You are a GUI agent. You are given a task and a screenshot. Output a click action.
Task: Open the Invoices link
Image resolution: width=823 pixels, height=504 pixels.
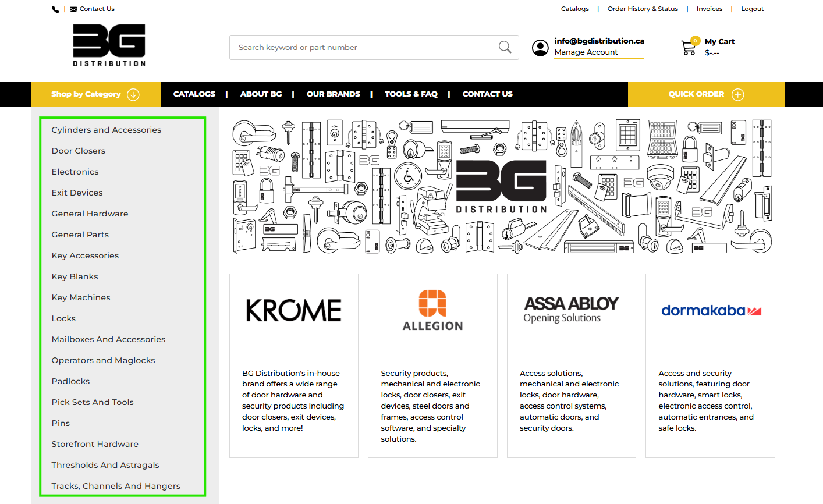point(710,9)
